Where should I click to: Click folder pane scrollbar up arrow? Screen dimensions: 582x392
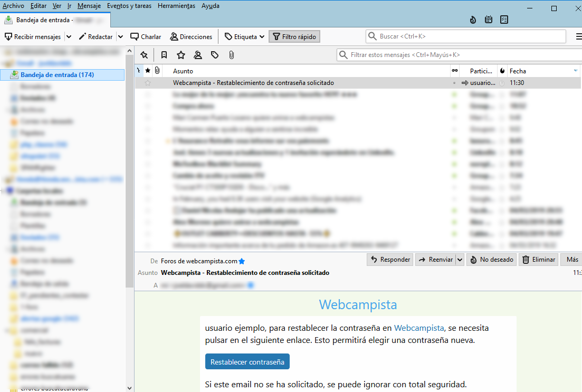point(129,51)
